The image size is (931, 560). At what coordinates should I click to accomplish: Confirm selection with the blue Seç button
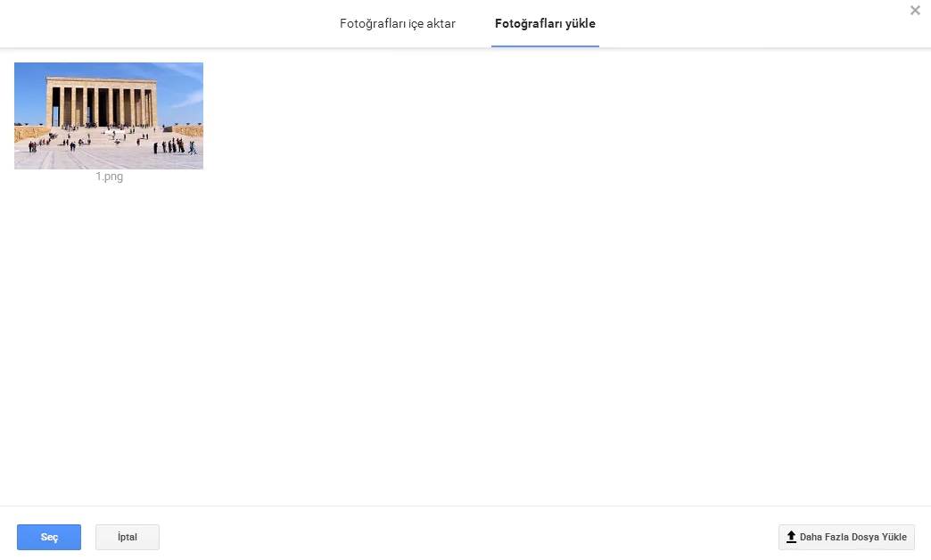click(x=49, y=537)
